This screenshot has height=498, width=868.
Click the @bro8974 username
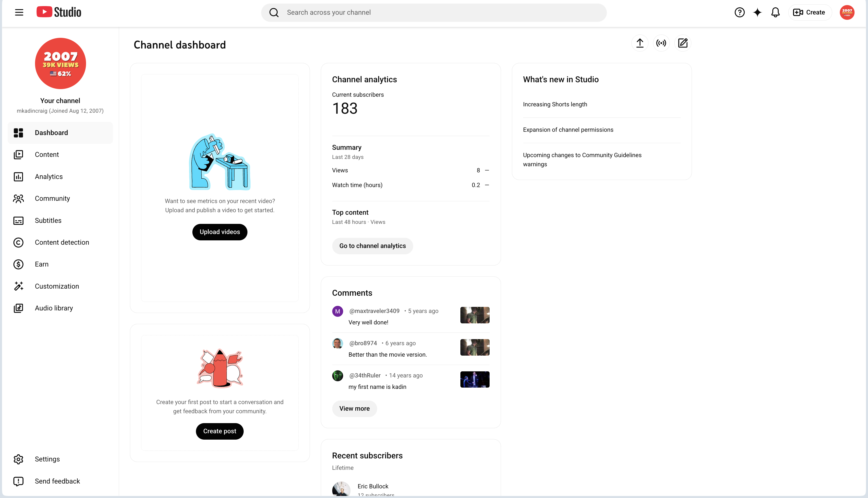pos(363,343)
